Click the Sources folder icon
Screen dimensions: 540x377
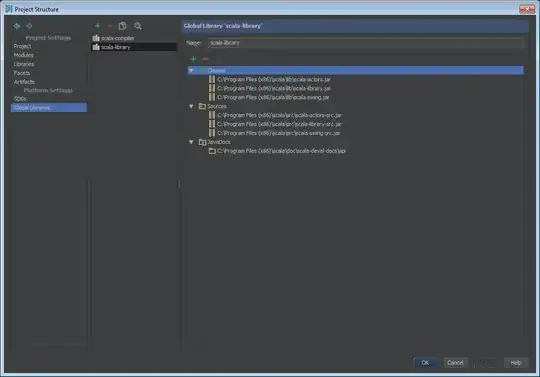(x=202, y=106)
